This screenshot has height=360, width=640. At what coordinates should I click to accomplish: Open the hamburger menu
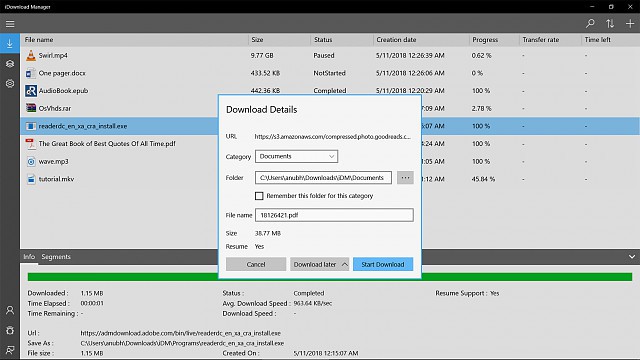pos(10,24)
